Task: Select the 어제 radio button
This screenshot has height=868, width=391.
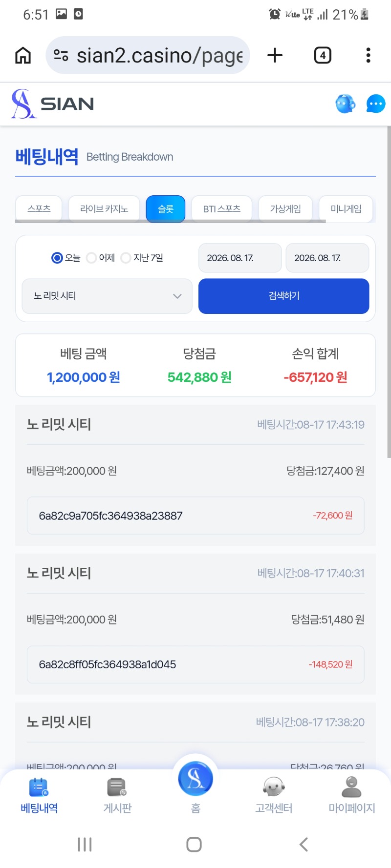Action: [x=91, y=258]
